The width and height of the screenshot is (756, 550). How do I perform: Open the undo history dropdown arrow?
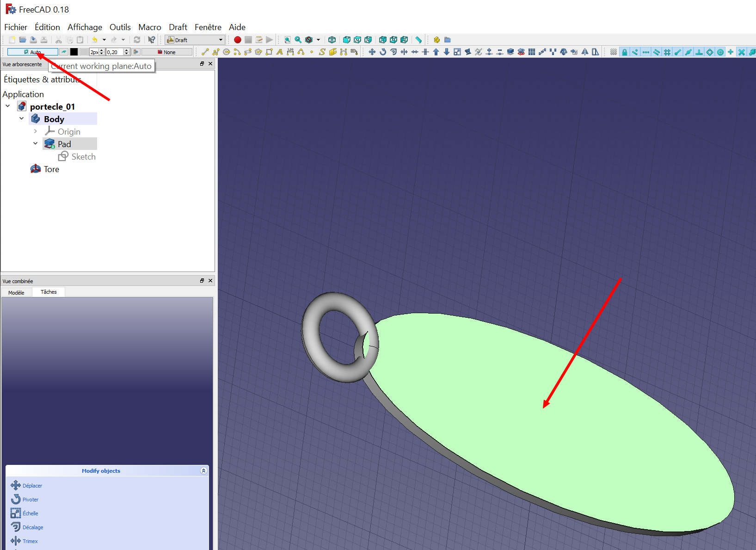point(104,40)
